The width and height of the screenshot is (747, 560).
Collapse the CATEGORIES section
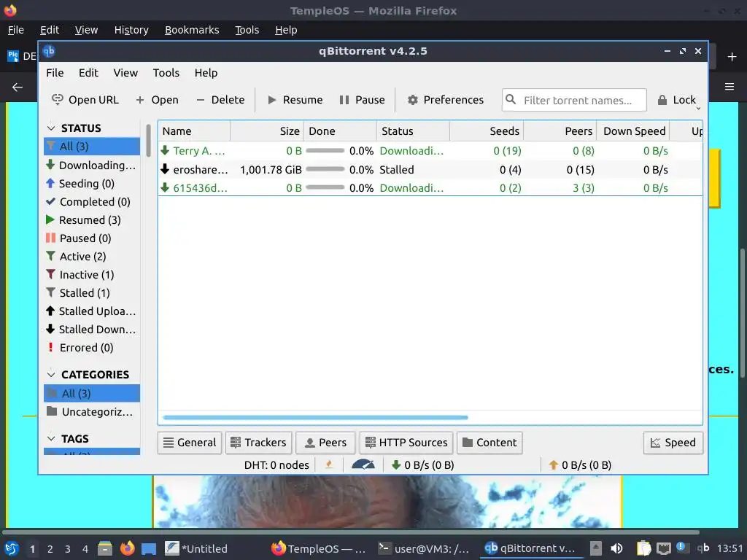point(51,375)
